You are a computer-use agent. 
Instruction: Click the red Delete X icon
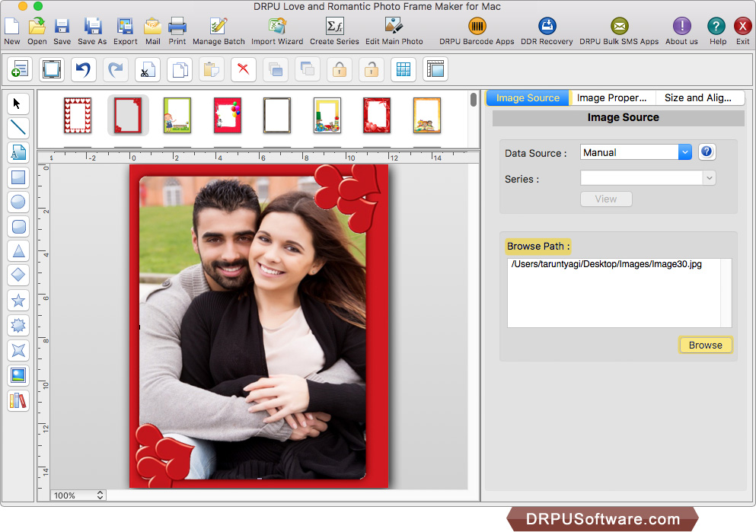(244, 69)
